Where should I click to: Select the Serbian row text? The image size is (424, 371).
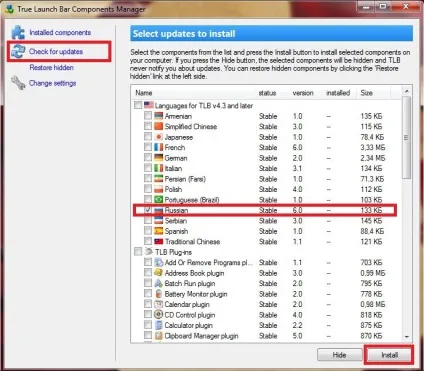click(176, 221)
